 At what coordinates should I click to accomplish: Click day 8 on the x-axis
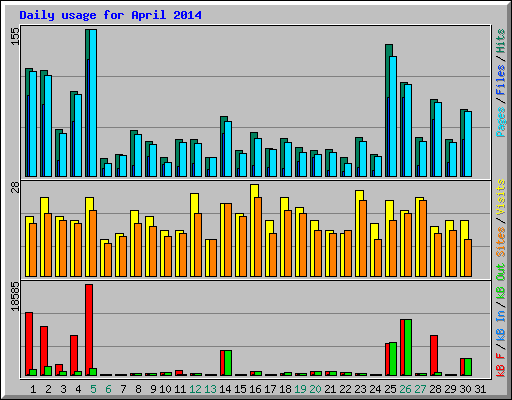pos(138,389)
